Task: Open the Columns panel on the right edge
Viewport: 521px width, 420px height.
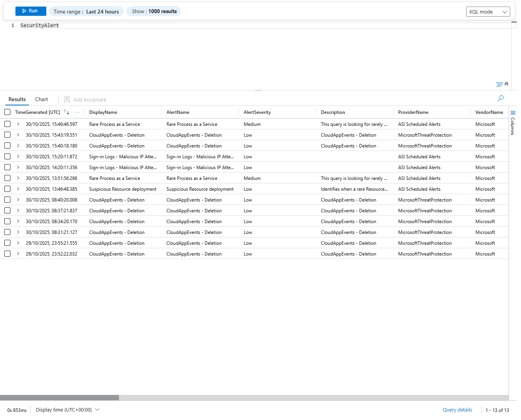Action: (x=513, y=124)
